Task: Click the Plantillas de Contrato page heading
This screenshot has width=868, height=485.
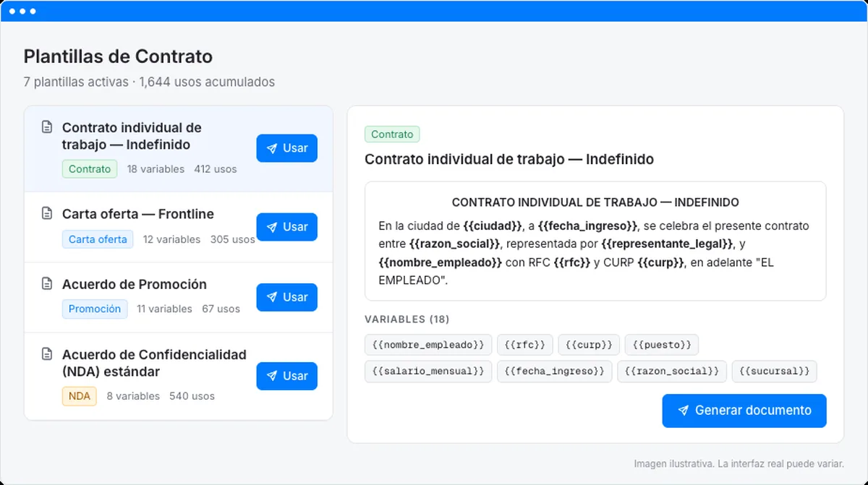Action: click(118, 56)
